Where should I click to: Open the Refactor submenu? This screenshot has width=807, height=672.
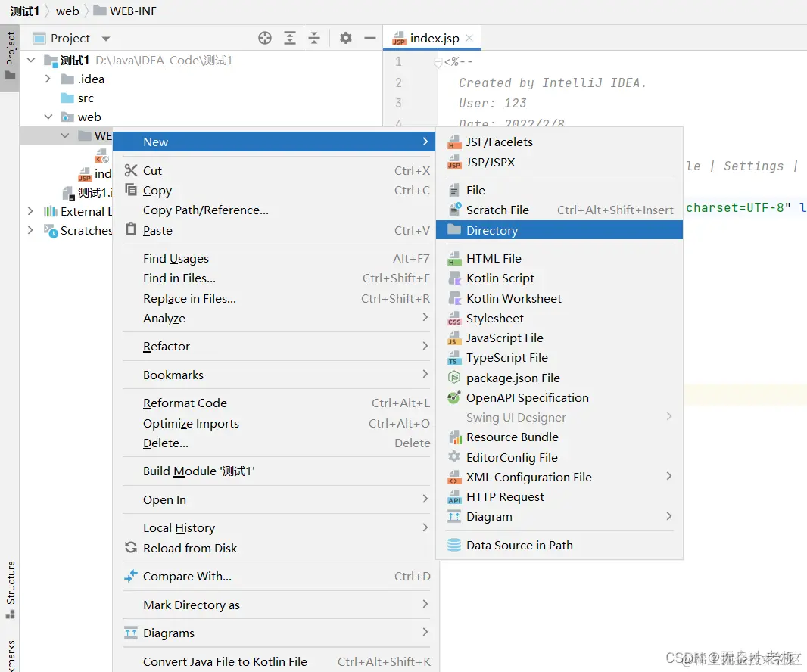pyautogui.click(x=274, y=347)
